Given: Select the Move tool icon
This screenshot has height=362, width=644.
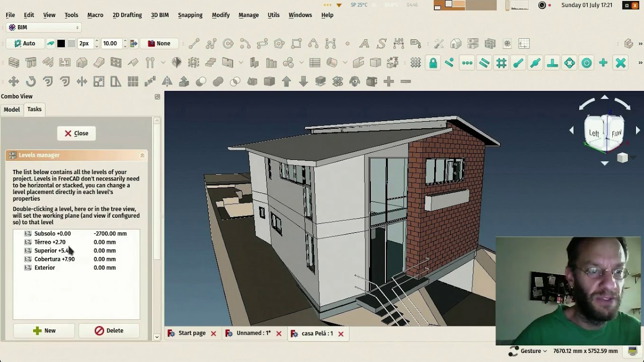Looking at the screenshot, I should (x=14, y=81).
